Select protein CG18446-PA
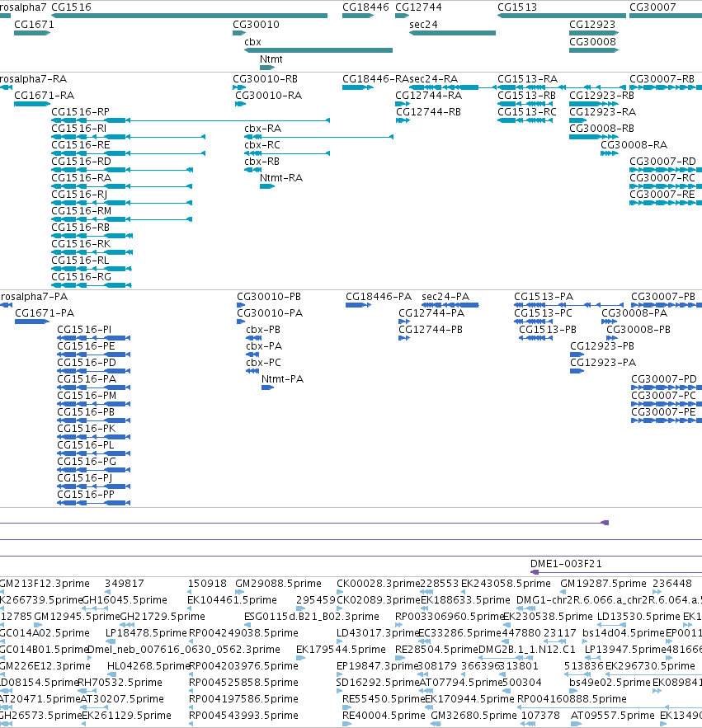 click(379, 297)
